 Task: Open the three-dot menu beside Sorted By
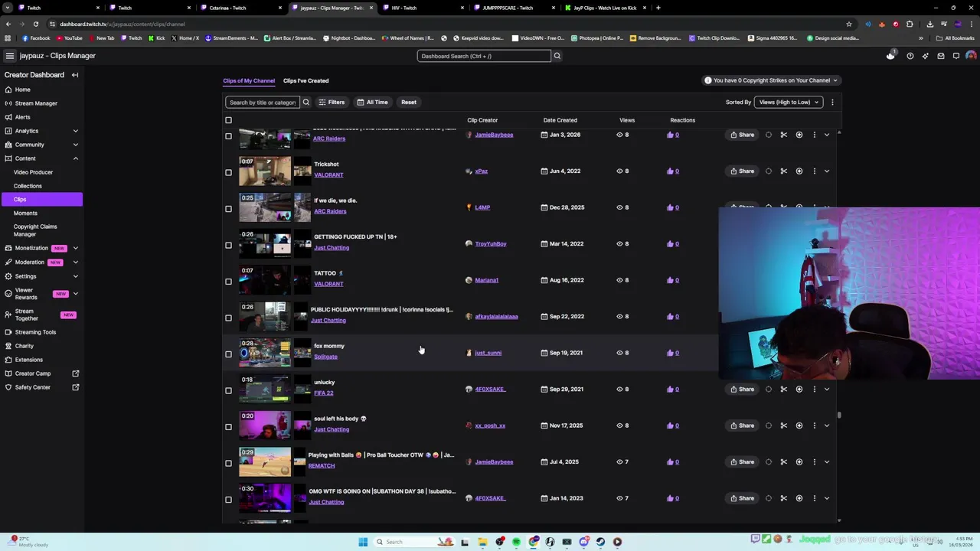(832, 102)
